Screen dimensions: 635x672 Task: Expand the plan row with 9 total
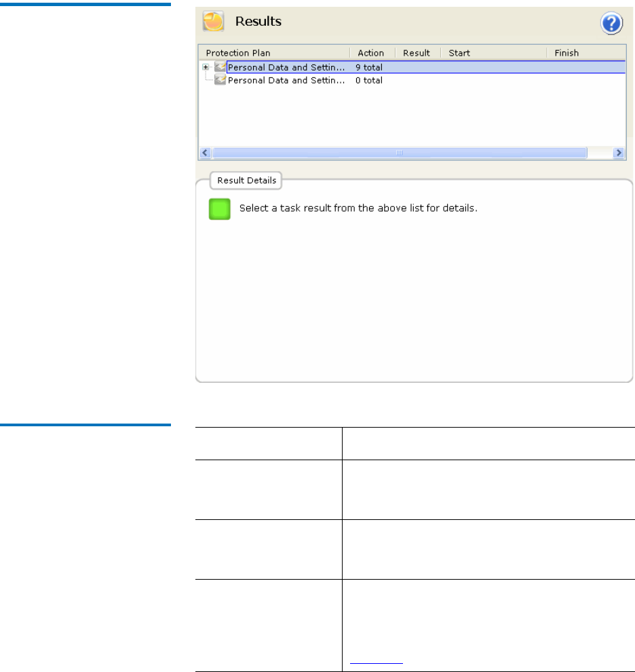click(x=206, y=67)
